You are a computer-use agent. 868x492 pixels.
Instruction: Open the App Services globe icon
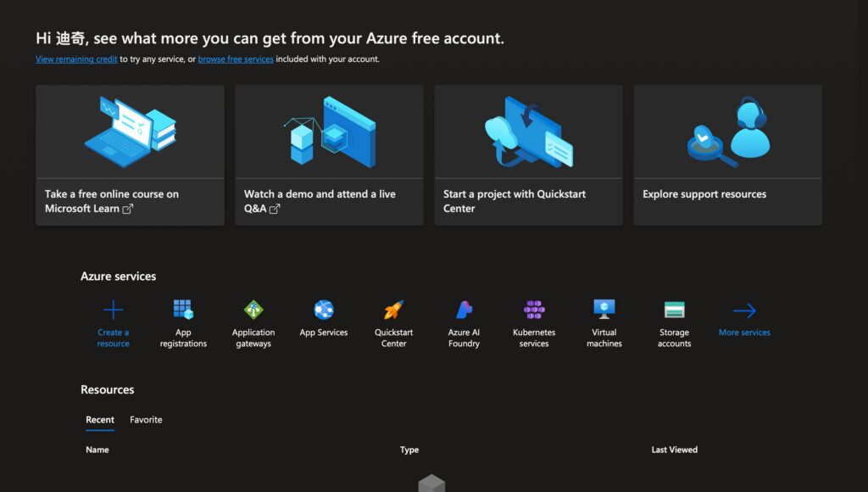[324, 310]
